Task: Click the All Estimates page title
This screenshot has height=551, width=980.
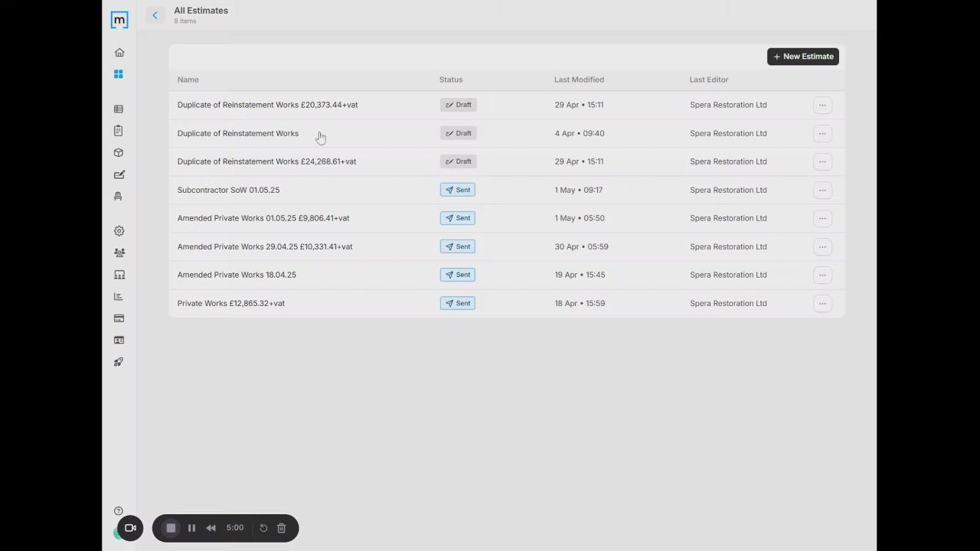Action: click(x=201, y=11)
